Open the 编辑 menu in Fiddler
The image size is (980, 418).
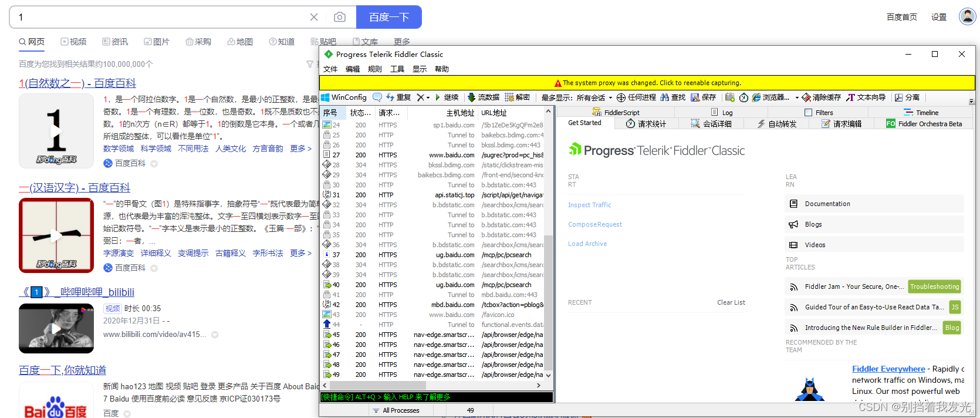point(353,69)
